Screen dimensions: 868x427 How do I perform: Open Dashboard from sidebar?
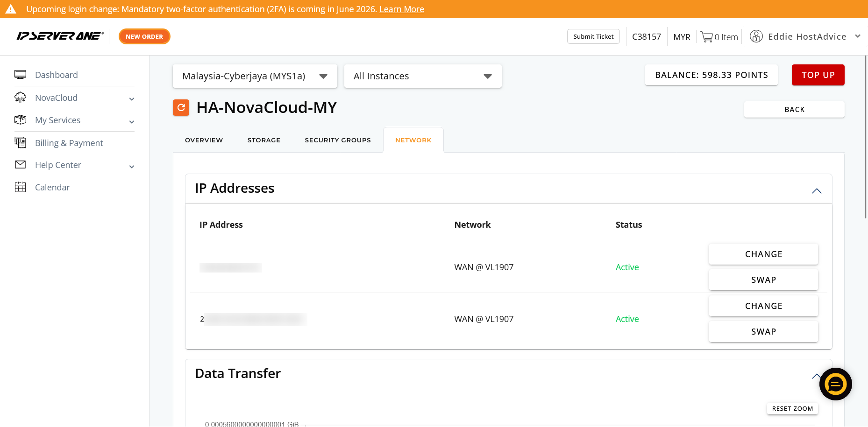(57, 75)
